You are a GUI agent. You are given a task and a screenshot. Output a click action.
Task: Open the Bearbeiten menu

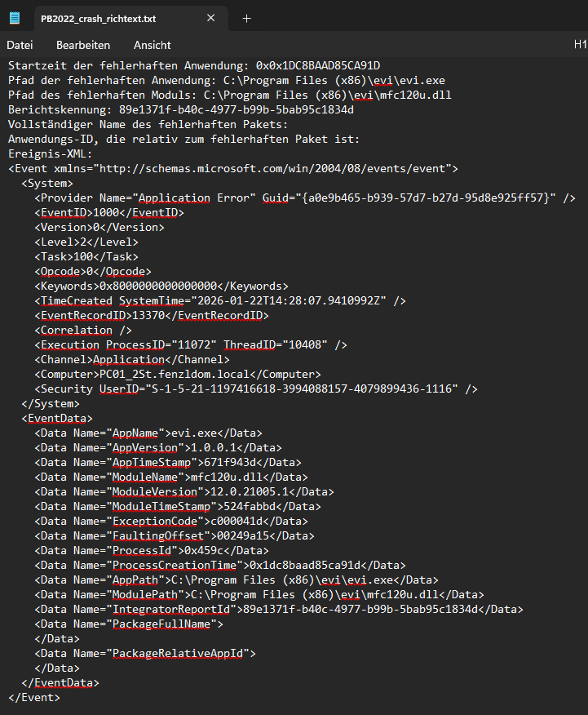(x=82, y=45)
